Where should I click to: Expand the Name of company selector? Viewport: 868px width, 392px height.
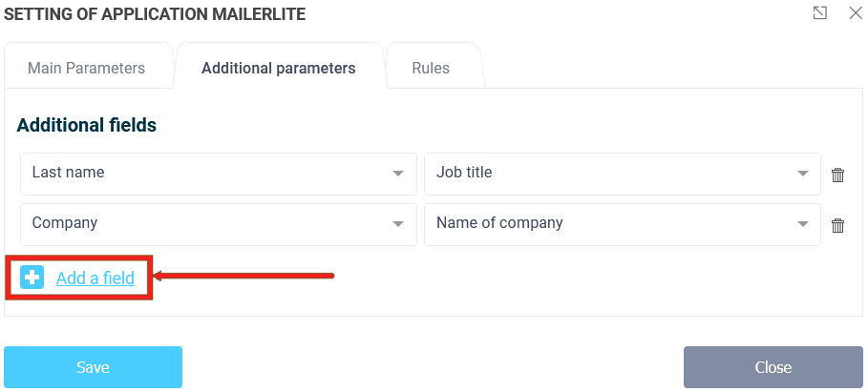622,224
